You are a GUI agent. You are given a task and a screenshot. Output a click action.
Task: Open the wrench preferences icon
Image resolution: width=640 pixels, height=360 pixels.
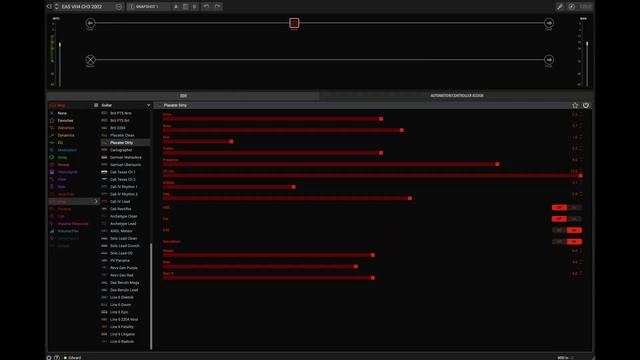pyautogui.click(x=560, y=7)
